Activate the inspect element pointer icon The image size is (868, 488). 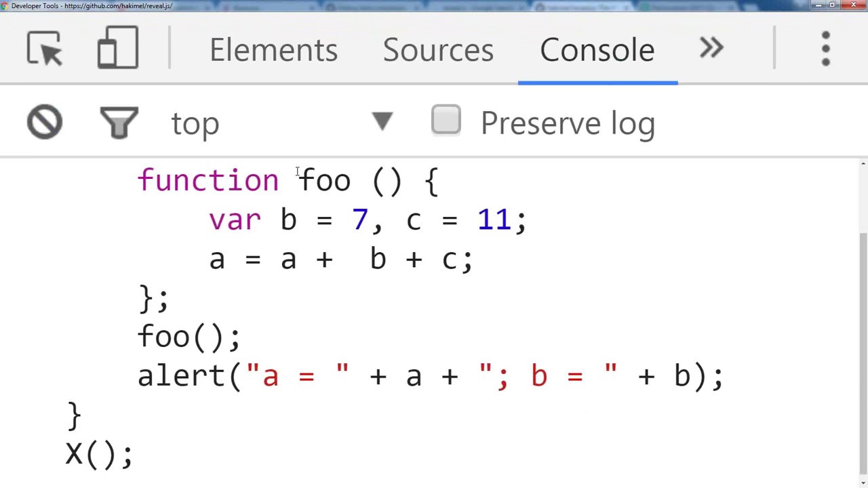[x=45, y=49]
